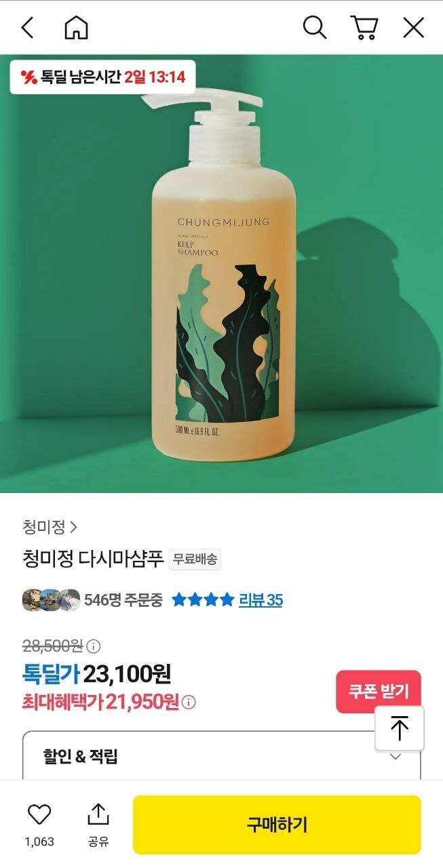The width and height of the screenshot is (443, 868).
Task: Tap the kelp shampoo product image
Action: coord(221,273)
